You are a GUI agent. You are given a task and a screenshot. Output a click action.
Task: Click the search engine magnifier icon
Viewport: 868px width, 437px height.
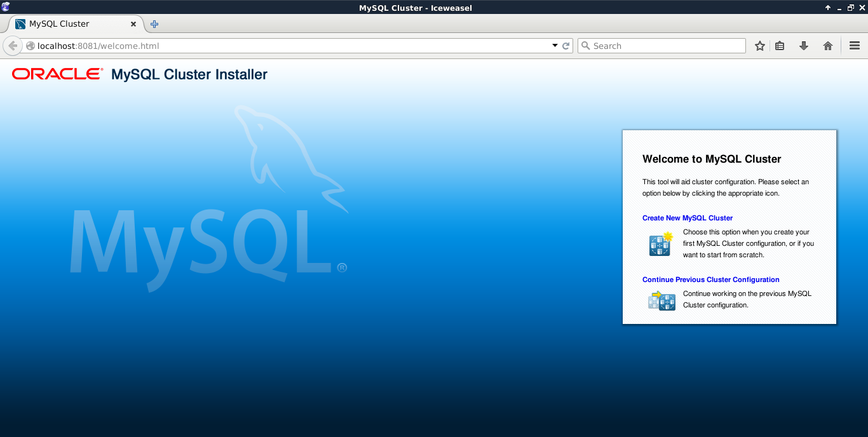point(585,46)
